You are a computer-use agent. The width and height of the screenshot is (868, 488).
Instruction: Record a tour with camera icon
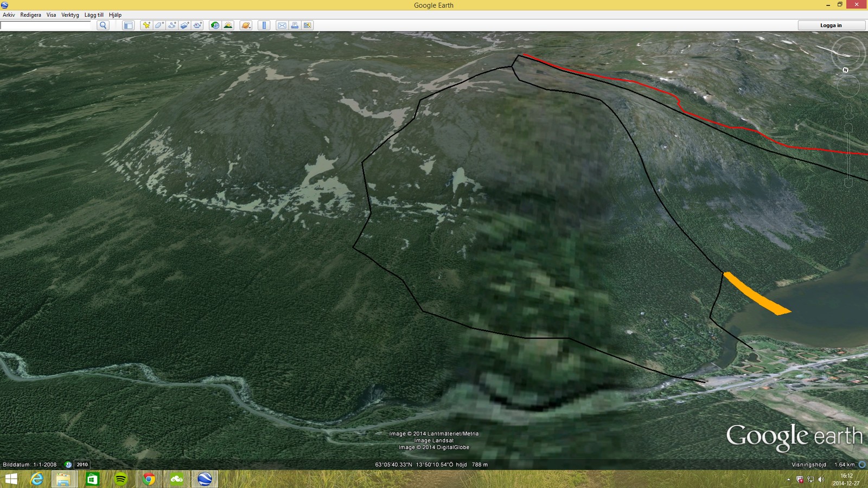tap(198, 25)
